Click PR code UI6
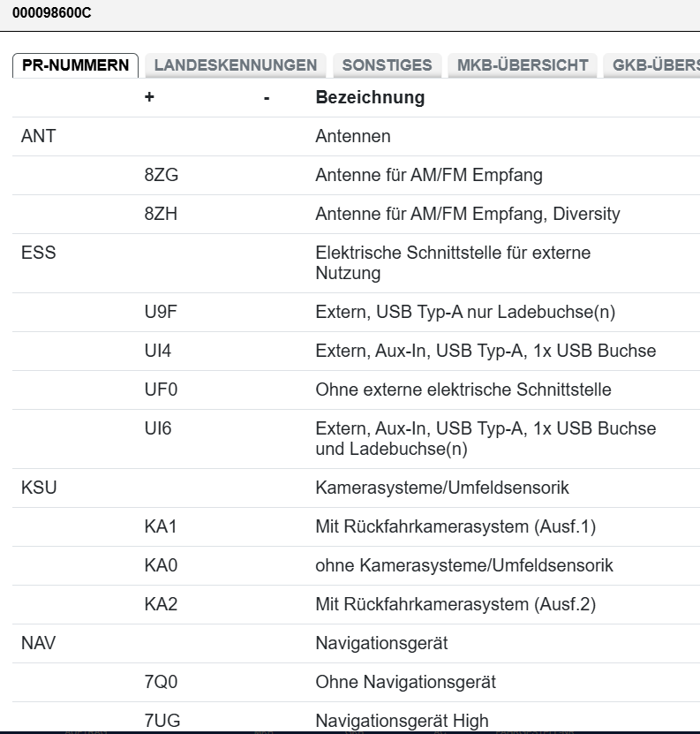 (158, 429)
